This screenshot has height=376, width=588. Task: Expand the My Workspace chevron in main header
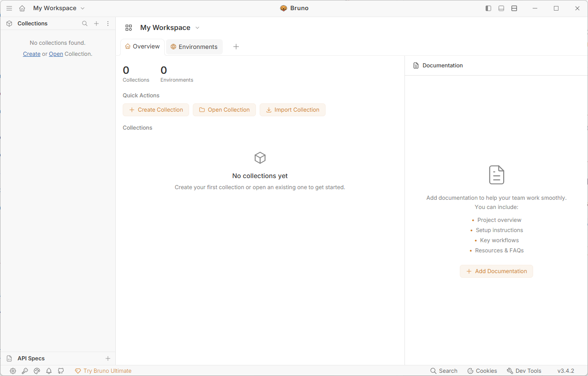197,28
